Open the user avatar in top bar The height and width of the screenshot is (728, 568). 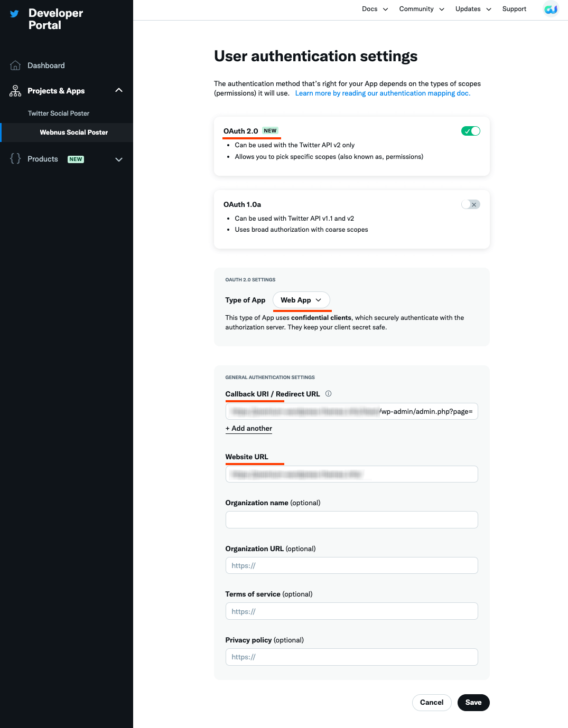point(551,9)
